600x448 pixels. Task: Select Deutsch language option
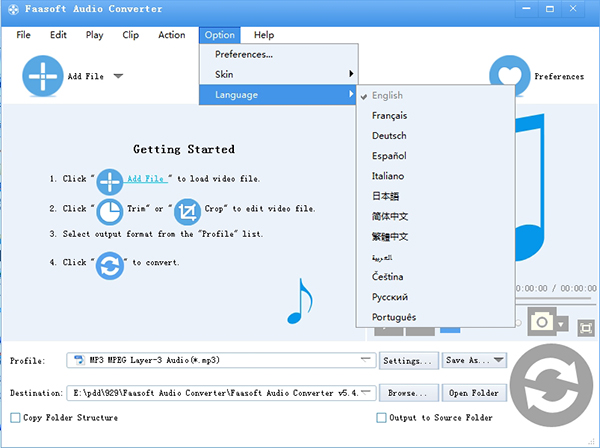(x=435, y=136)
